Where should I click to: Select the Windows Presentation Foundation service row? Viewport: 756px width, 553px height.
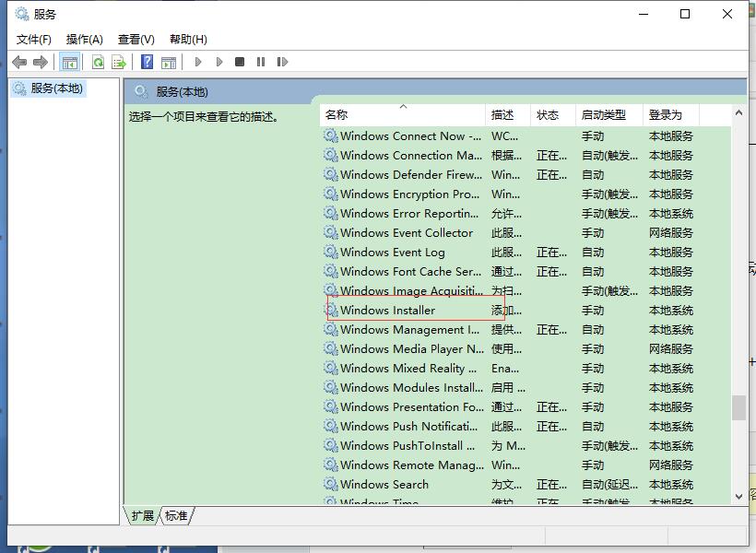526,406
